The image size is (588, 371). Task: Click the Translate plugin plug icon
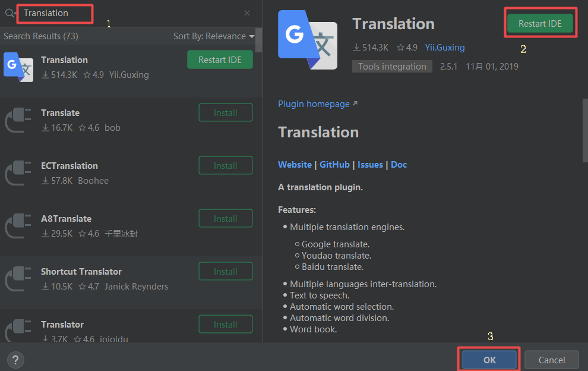coord(18,120)
